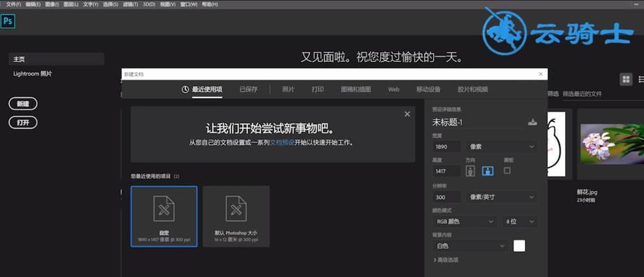Open the 图层(L) menu
This screenshot has width=644, height=277.
coord(71,4)
